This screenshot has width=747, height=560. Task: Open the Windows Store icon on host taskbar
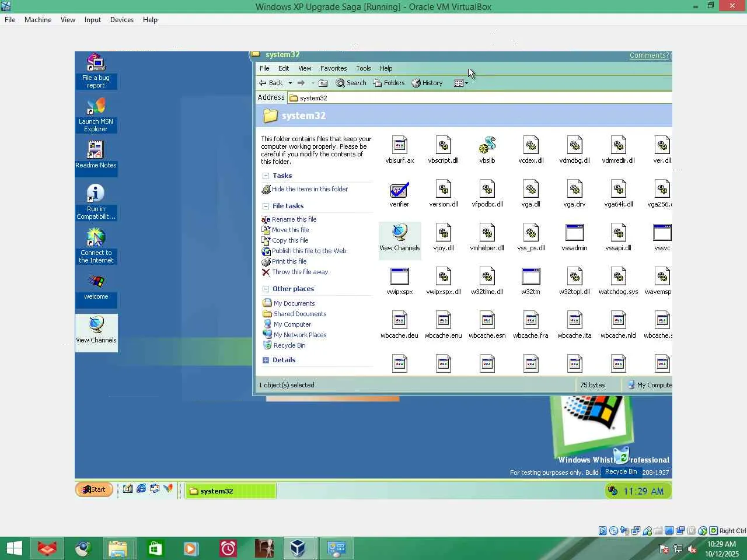coord(155,548)
